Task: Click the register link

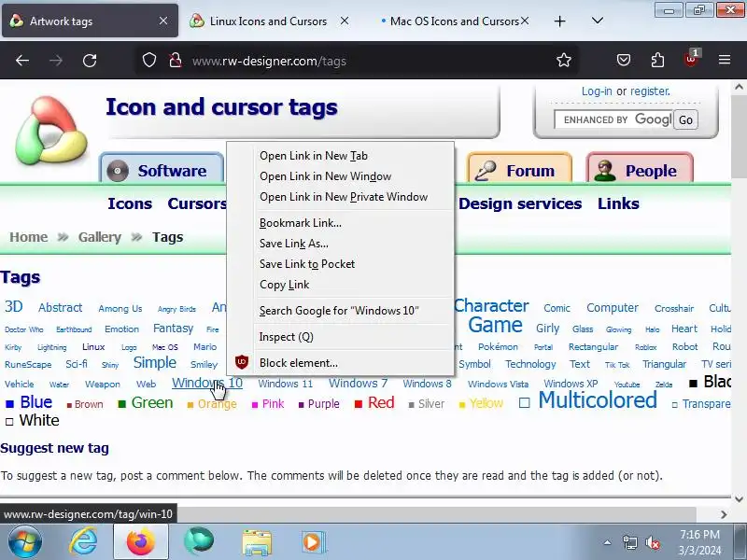Action: click(x=650, y=91)
